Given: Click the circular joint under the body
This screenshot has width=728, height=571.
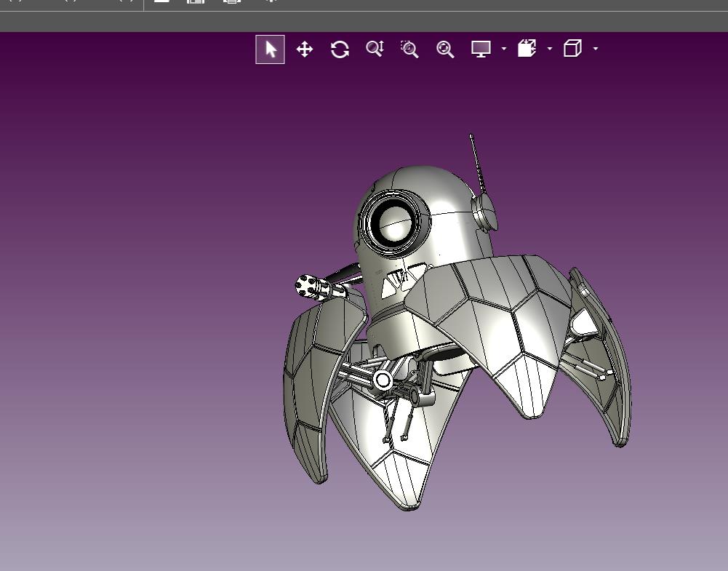Looking at the screenshot, I should point(383,380).
